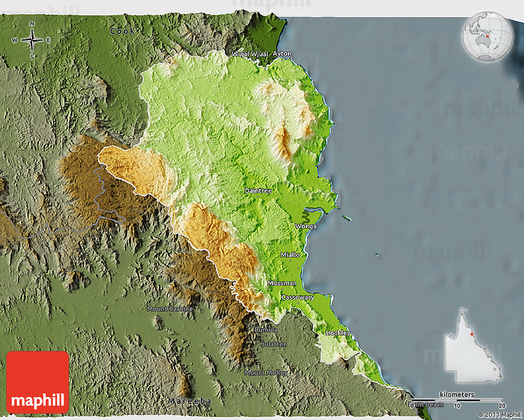Click the compass rose icon
The image size is (524, 420).
tap(31, 40)
